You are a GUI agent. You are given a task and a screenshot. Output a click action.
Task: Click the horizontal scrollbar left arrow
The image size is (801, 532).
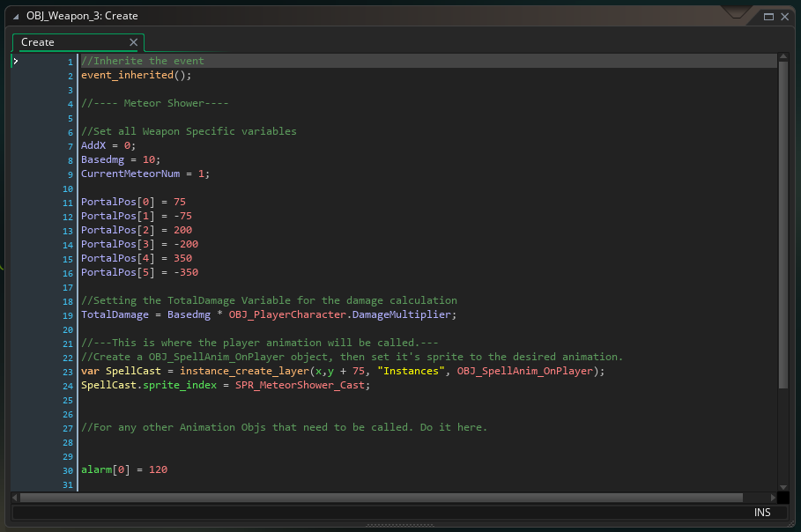tap(15, 498)
